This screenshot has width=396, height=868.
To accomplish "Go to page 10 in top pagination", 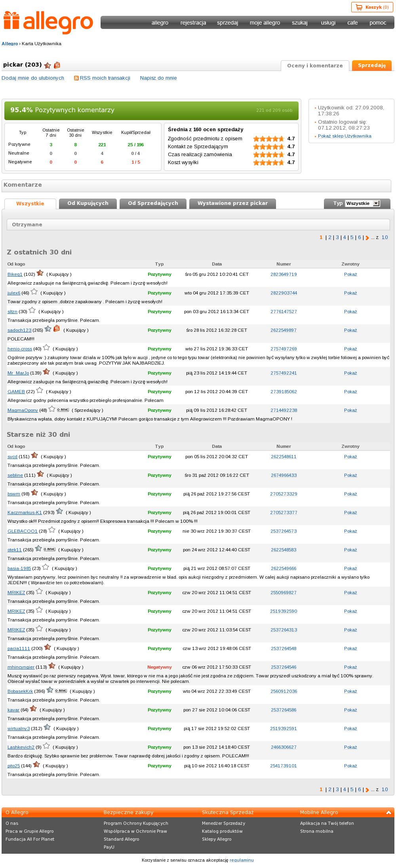I will pyautogui.click(x=385, y=237).
